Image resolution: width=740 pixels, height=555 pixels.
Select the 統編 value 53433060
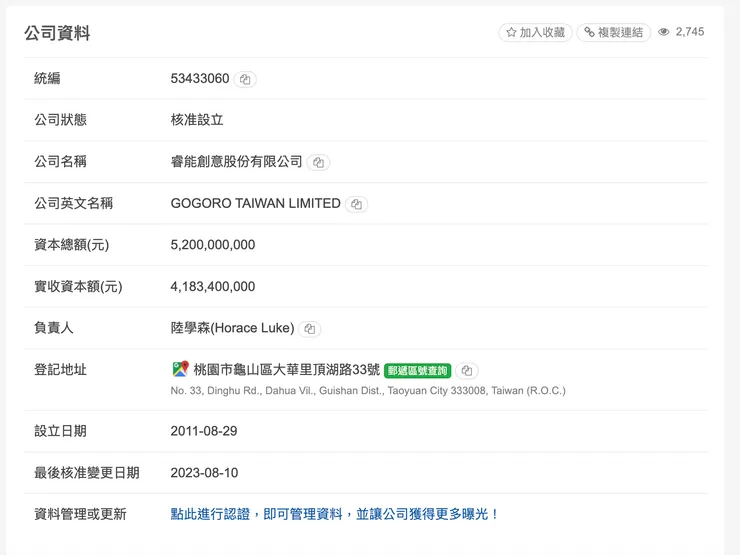[200, 78]
